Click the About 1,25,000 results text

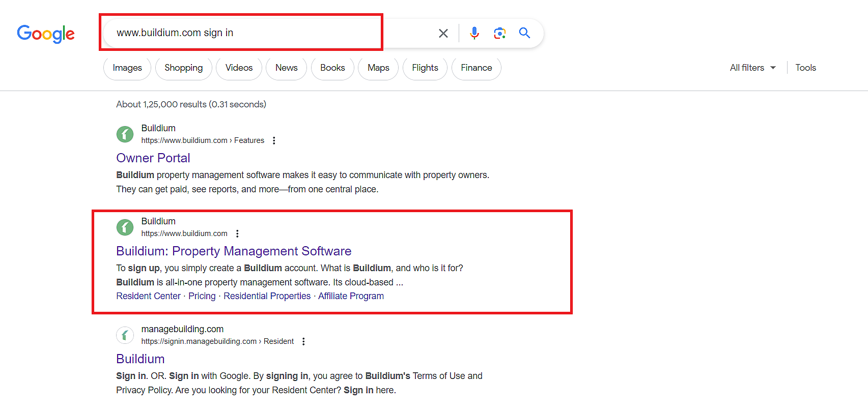pyautogui.click(x=191, y=104)
